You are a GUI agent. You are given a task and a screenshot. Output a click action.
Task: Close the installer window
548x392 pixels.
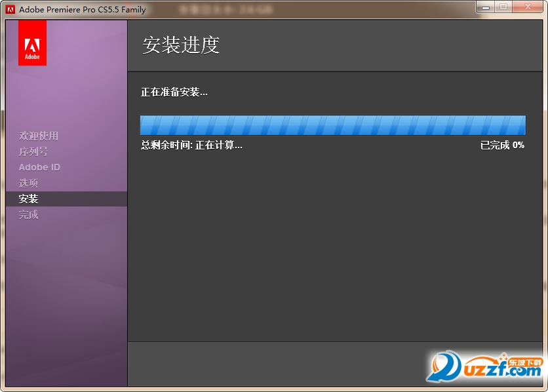(x=528, y=7)
